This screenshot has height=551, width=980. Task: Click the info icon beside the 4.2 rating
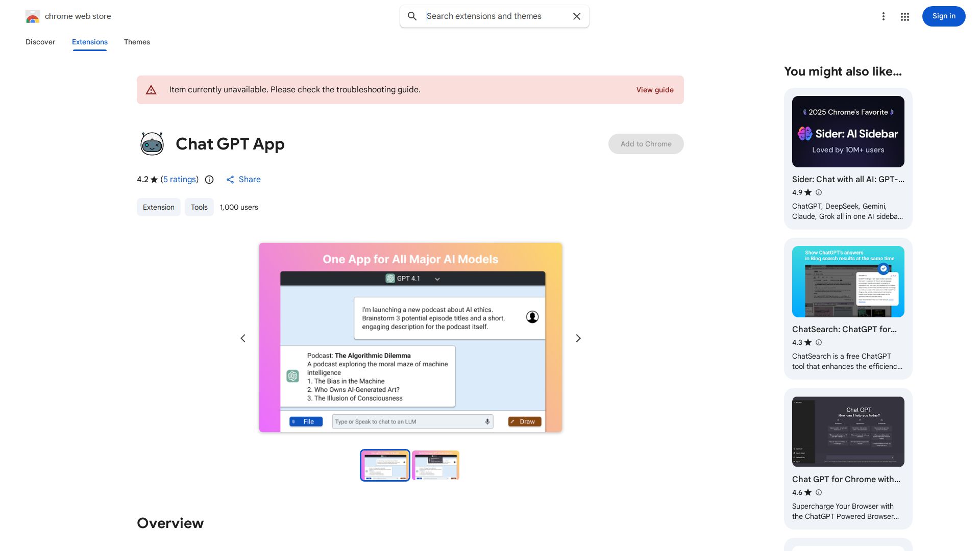pos(209,180)
